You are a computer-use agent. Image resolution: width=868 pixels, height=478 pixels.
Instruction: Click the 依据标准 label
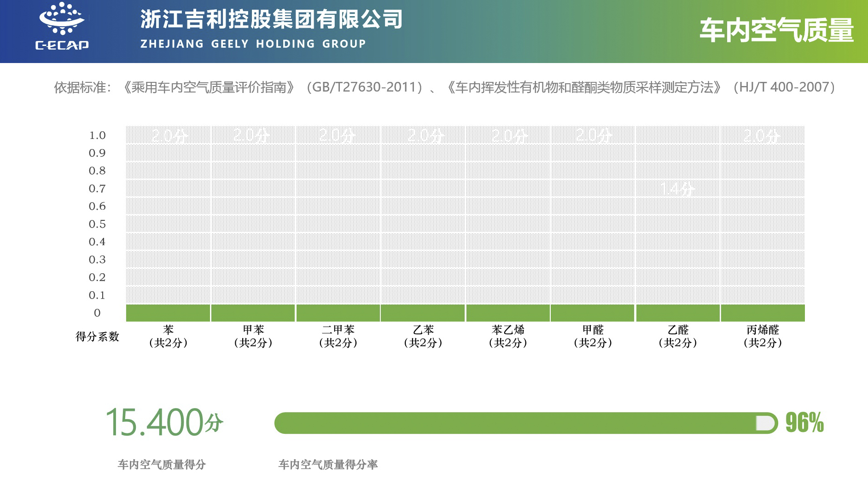82,87
